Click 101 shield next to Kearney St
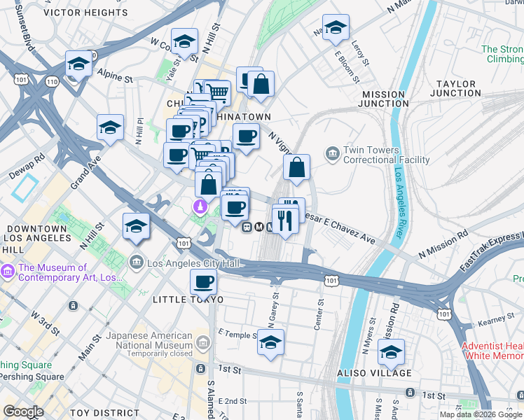This screenshot has width=524, height=420. coord(444,314)
